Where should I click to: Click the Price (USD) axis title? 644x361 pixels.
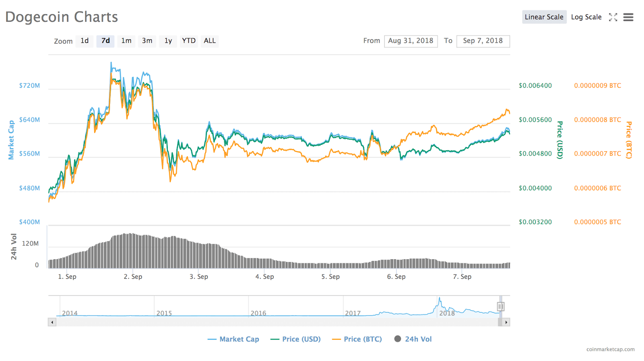(x=559, y=140)
